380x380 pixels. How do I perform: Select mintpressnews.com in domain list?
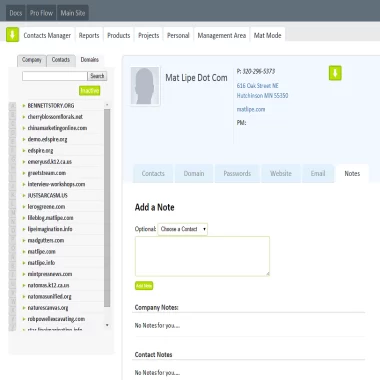50,274
